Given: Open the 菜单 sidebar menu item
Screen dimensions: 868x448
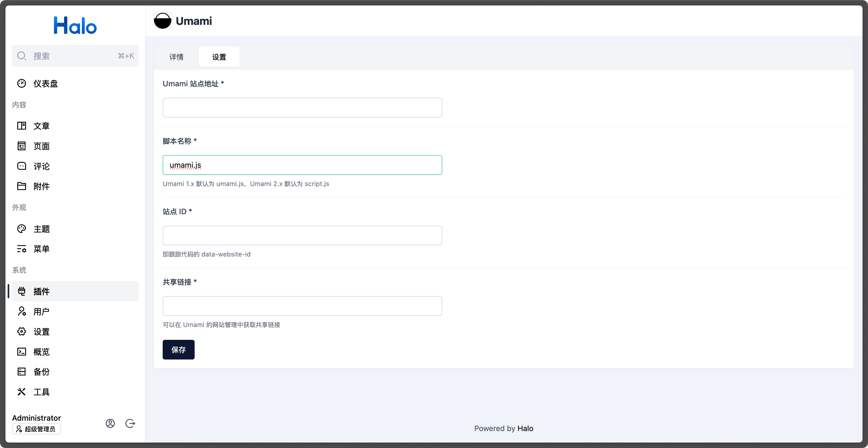Looking at the screenshot, I should tap(41, 249).
